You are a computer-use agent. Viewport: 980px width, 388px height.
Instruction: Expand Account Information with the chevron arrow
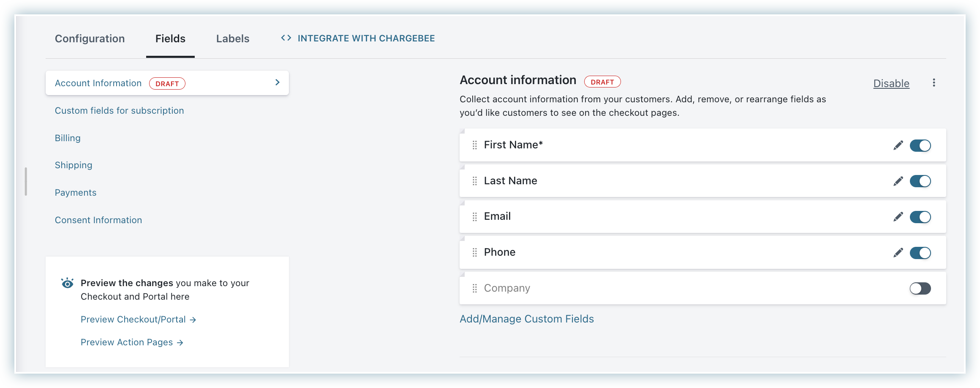click(277, 82)
